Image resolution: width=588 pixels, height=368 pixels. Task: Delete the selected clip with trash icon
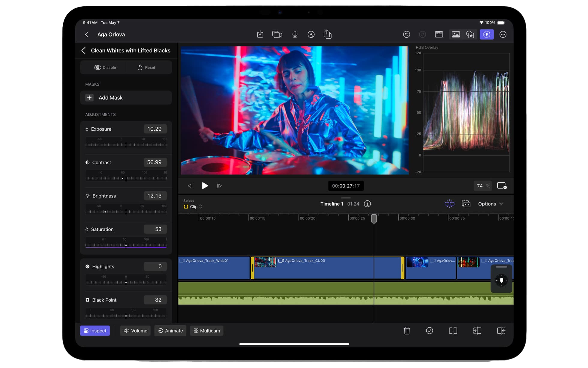tap(407, 331)
